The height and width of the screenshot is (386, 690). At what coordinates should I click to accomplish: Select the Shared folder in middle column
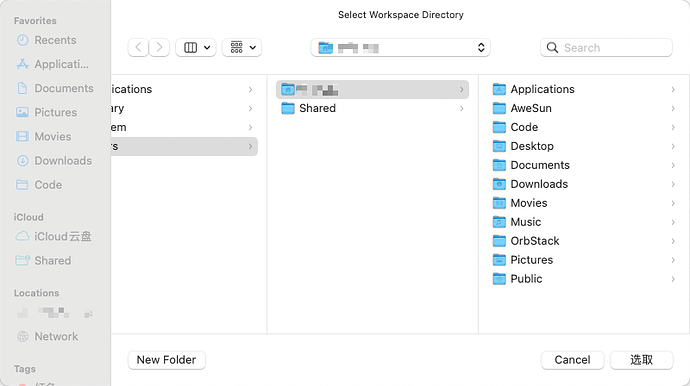pos(372,108)
